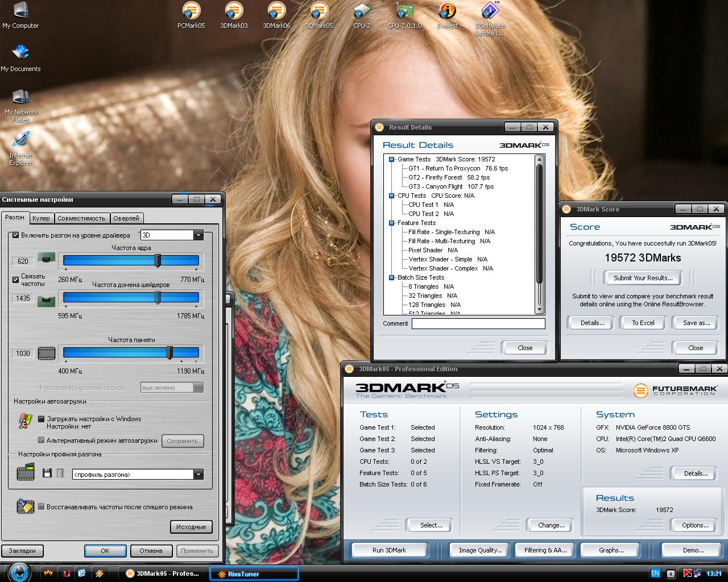Select GT2 - Firefly Forest result row
The width and height of the screenshot is (728, 582).
449,177
